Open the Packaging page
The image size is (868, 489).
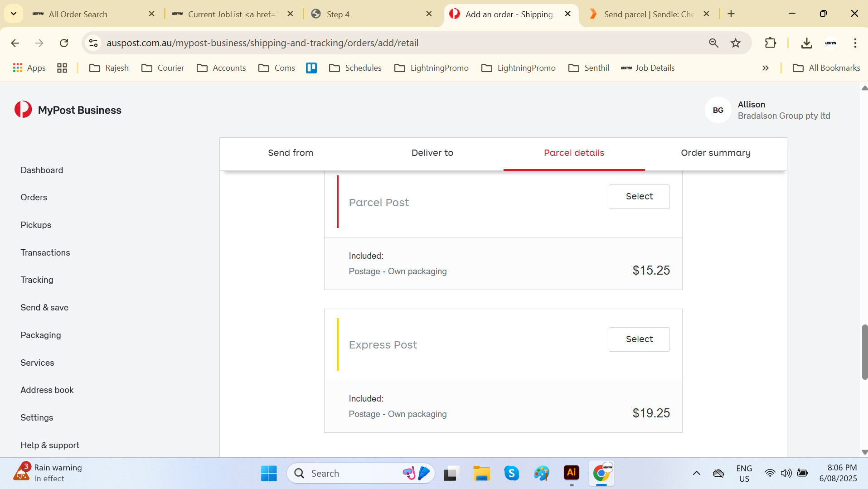click(41, 335)
